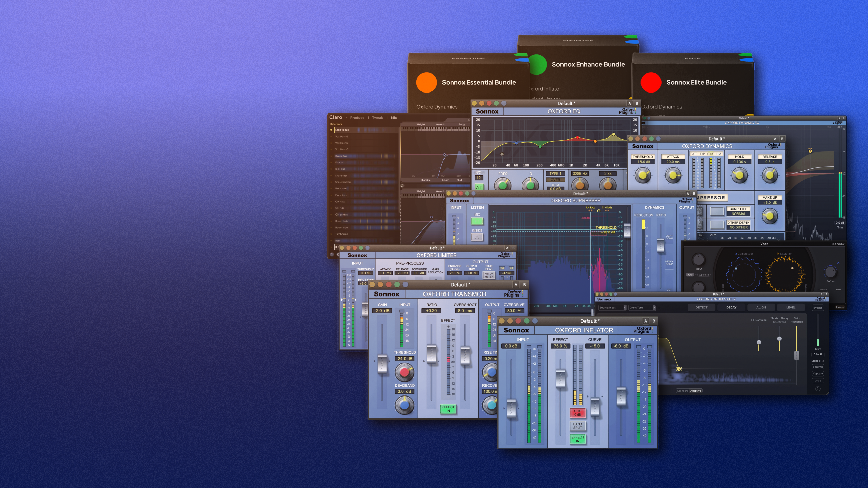868x488 pixels.
Task: Open help via the question mark in Drum Gate 2
Action: point(818,389)
